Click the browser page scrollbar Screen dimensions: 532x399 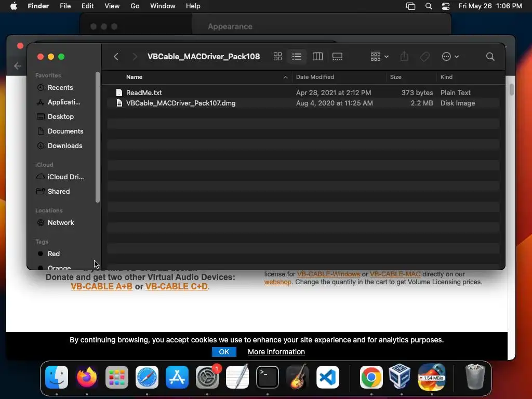tap(511, 89)
